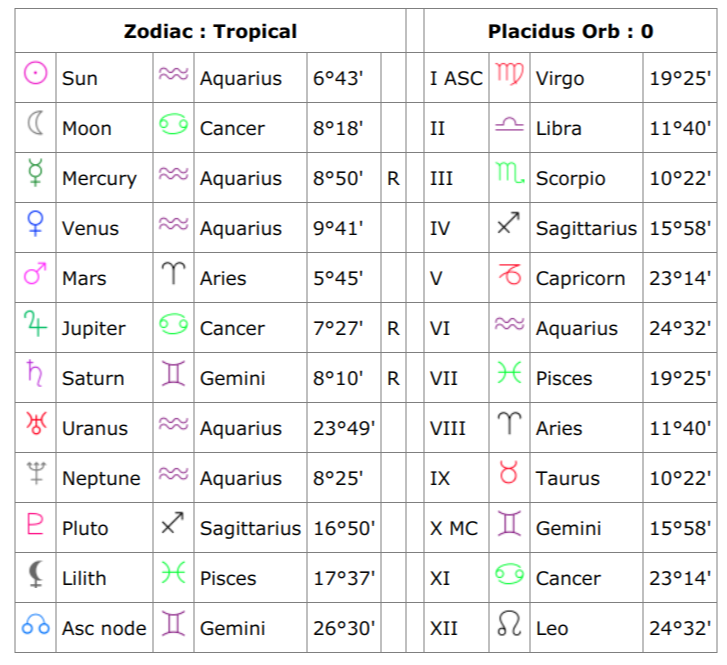Click the Capricorn glyph in house V row
The height and width of the screenshot is (665, 727).
(x=510, y=274)
